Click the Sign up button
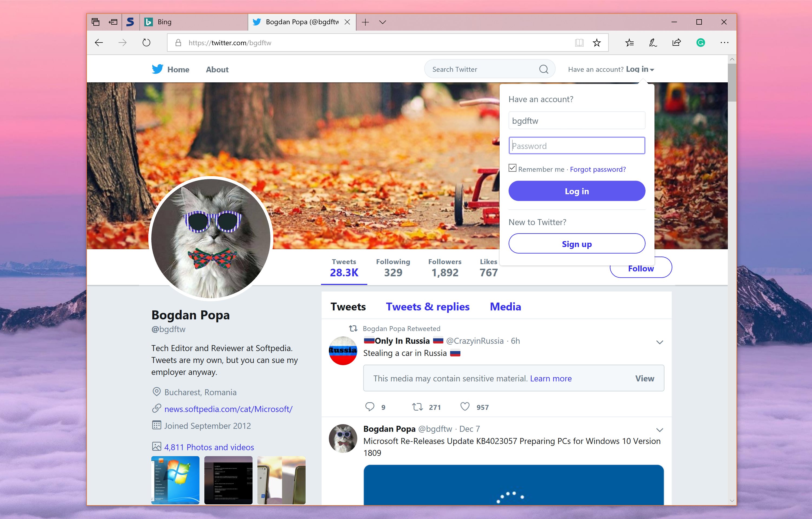The height and width of the screenshot is (519, 812). pyautogui.click(x=577, y=244)
